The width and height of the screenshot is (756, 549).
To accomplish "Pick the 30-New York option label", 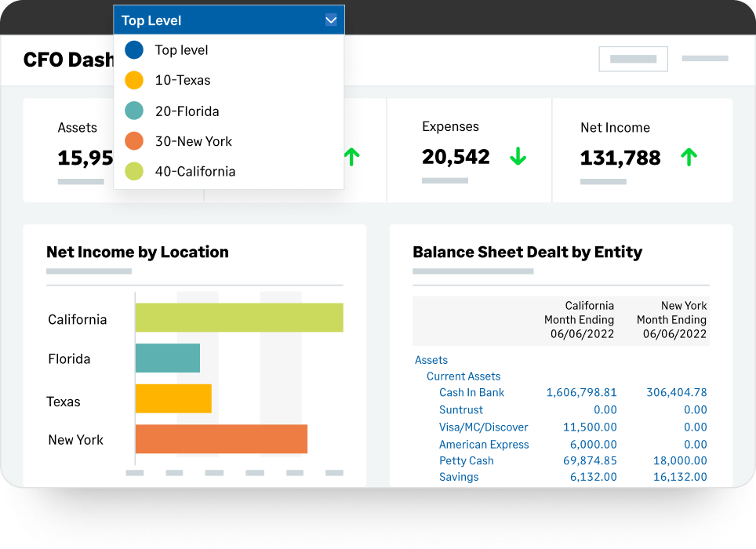I will click(x=194, y=141).
